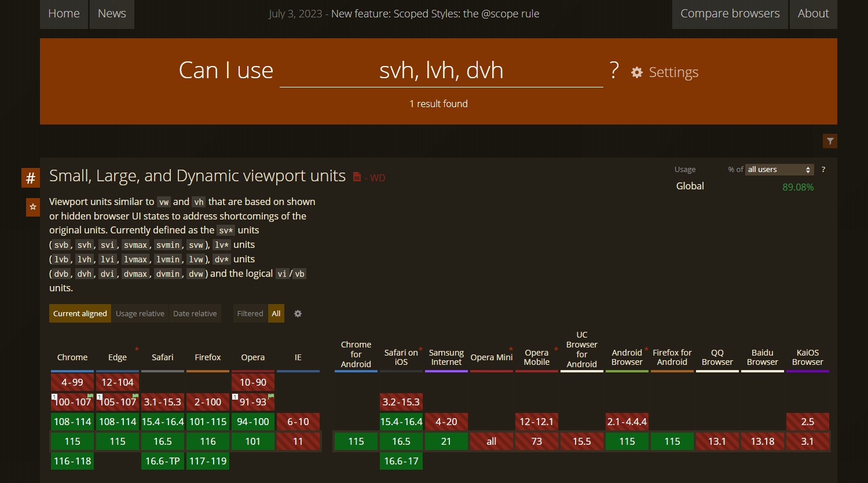Click the IE 6-10 version cell
The height and width of the screenshot is (483, 868).
tap(298, 422)
